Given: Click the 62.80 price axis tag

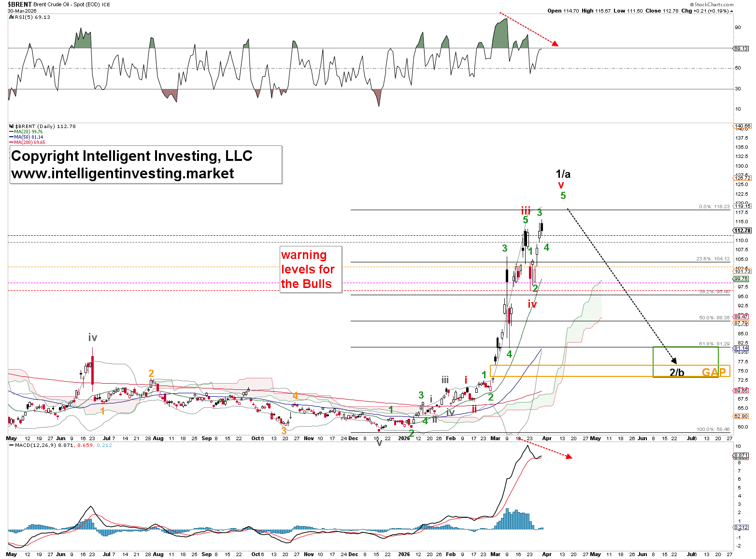Looking at the screenshot, I should click(741, 416).
